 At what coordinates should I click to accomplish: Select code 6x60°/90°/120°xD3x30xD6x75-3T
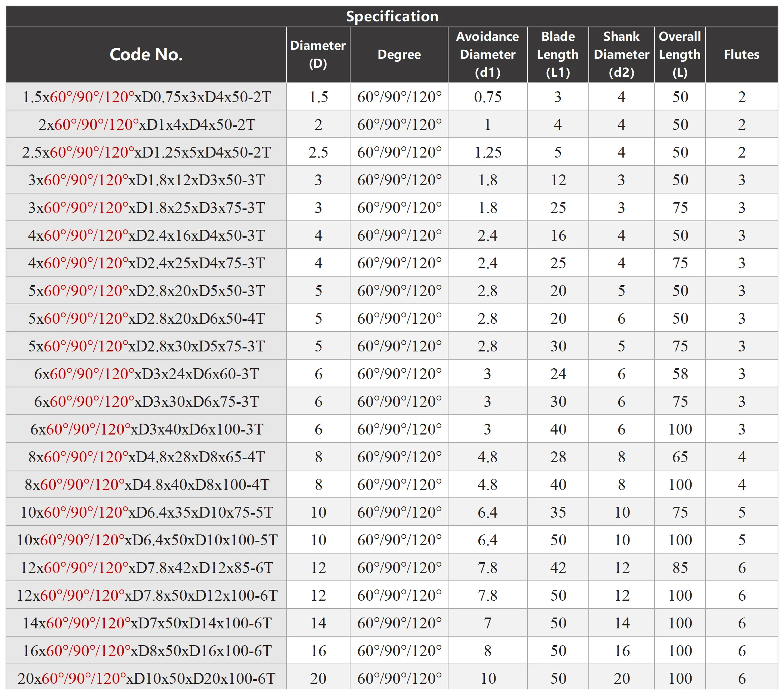(x=147, y=402)
